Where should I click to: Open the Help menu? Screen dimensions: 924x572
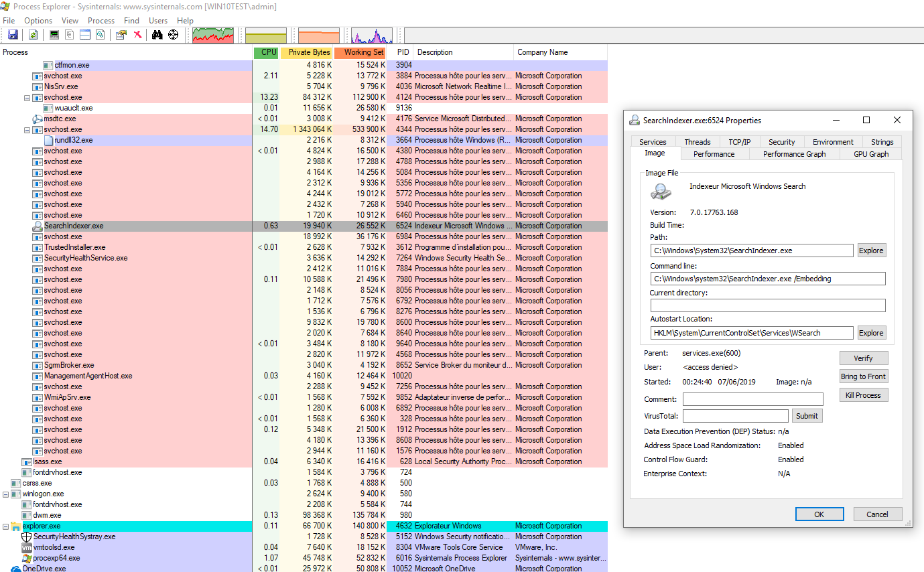pos(186,21)
